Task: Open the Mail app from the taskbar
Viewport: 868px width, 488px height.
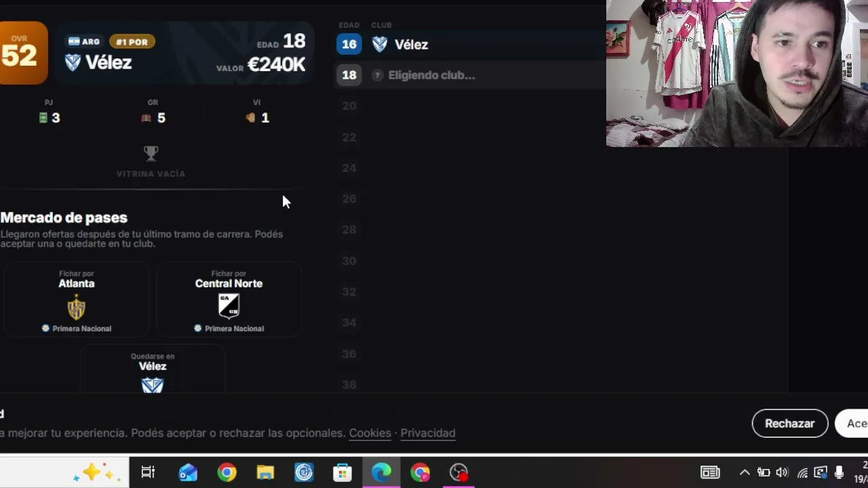Action: click(188, 472)
